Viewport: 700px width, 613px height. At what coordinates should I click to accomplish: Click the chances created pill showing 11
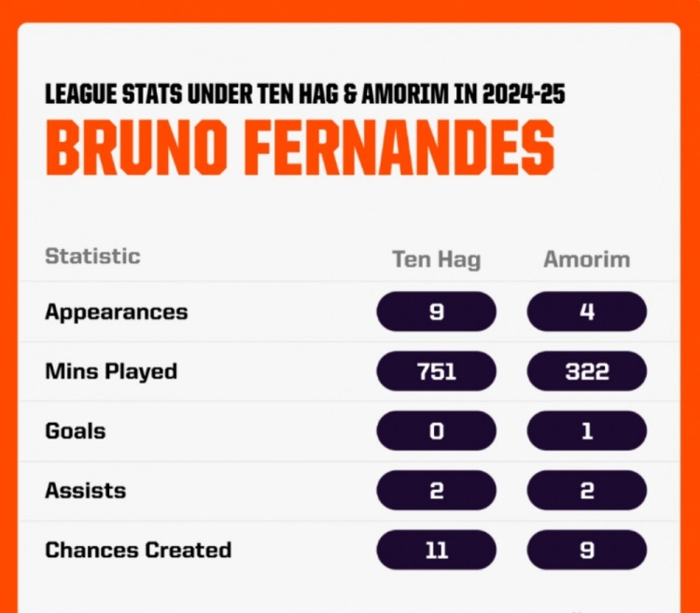pos(436,550)
